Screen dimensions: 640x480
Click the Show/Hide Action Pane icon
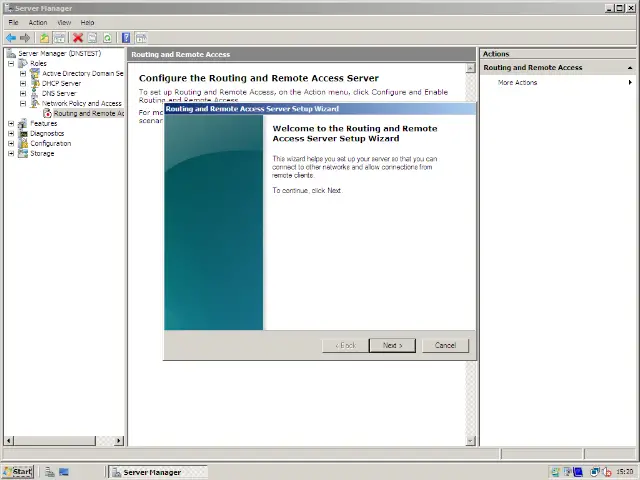[141, 38]
